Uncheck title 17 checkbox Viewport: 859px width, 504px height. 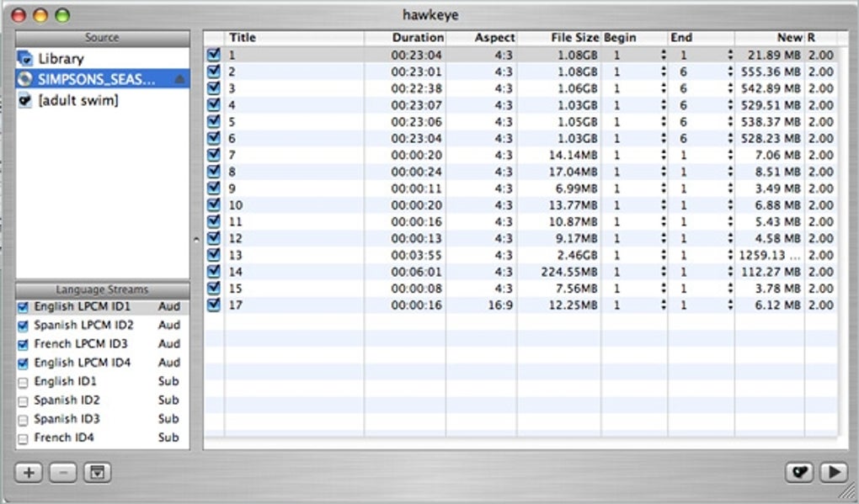[x=214, y=305]
